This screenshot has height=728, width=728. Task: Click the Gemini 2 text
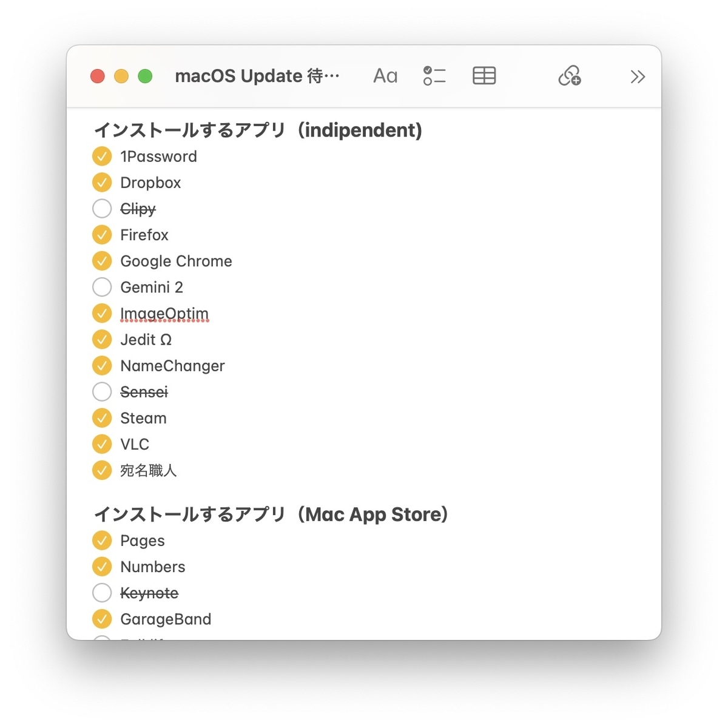[152, 287]
